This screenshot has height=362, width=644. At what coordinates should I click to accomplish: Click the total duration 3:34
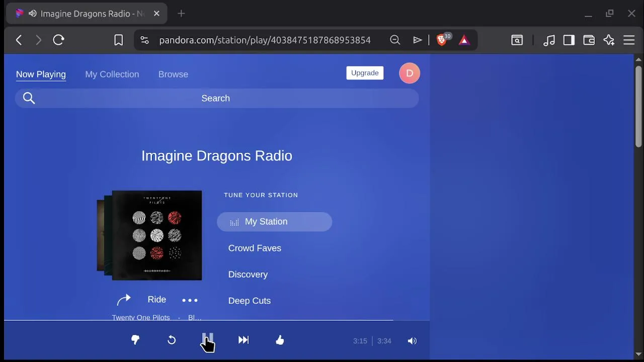click(384, 341)
